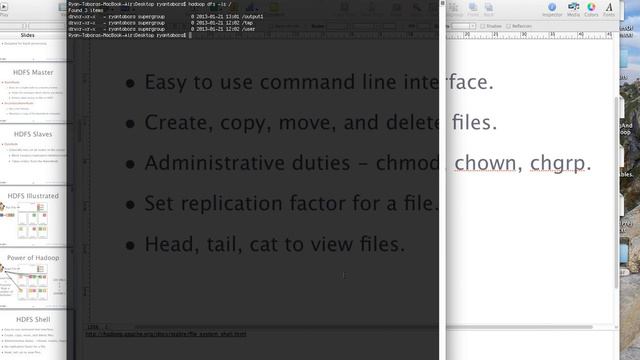Select the HDFS Illustrated slide thumbnail
Image resolution: width=640 pixels, height=360 pixels.
point(33,216)
